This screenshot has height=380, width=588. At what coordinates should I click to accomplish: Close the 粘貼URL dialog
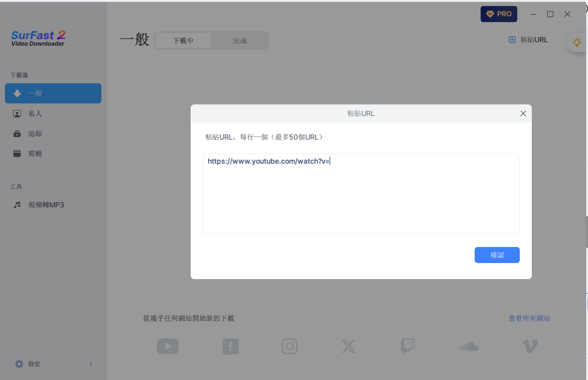[523, 113]
